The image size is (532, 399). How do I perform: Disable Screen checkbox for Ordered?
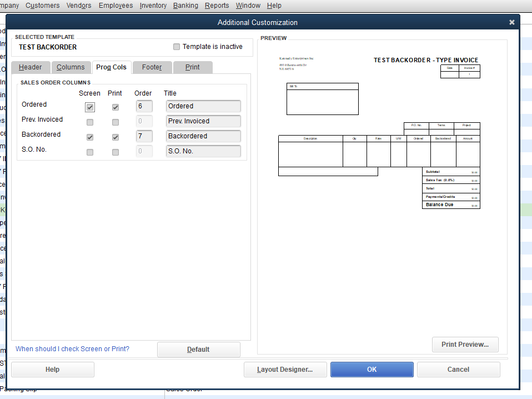89,107
